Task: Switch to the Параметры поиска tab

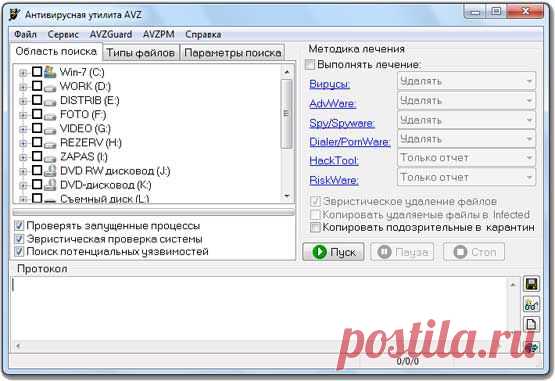Action: 233,53
